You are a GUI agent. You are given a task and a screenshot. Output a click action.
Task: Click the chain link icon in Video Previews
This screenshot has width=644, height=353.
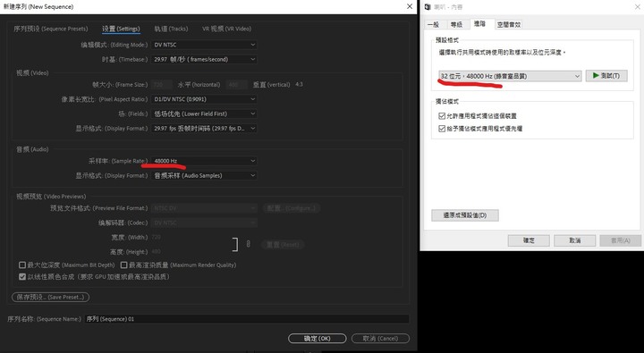coord(248,244)
